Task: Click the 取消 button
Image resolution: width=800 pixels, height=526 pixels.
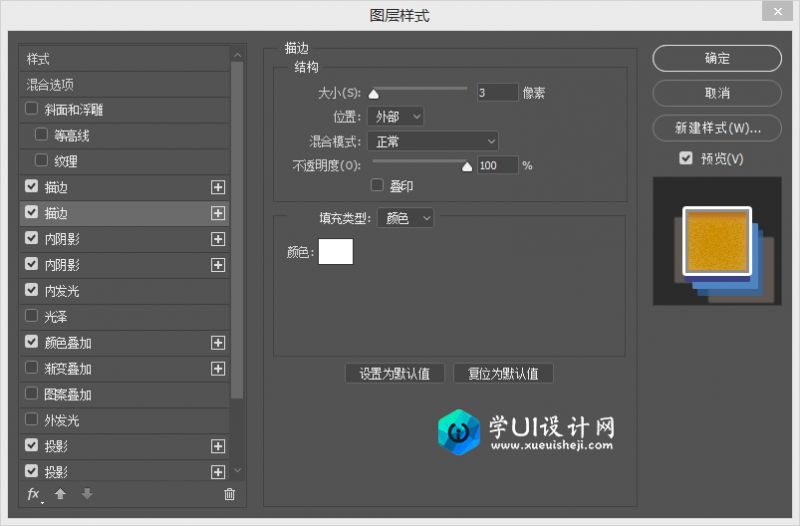Action: (x=717, y=93)
